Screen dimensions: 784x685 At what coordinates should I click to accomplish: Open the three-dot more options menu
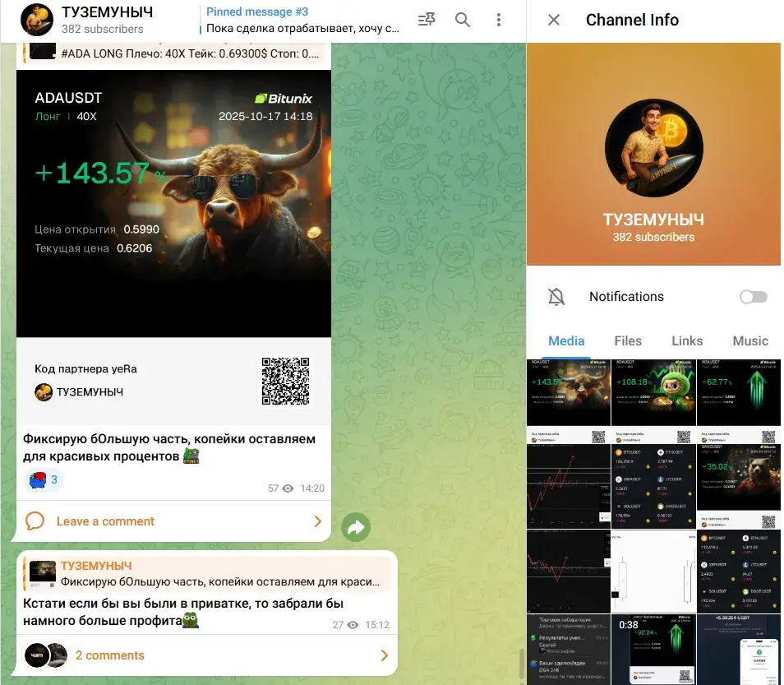pyautogui.click(x=499, y=20)
